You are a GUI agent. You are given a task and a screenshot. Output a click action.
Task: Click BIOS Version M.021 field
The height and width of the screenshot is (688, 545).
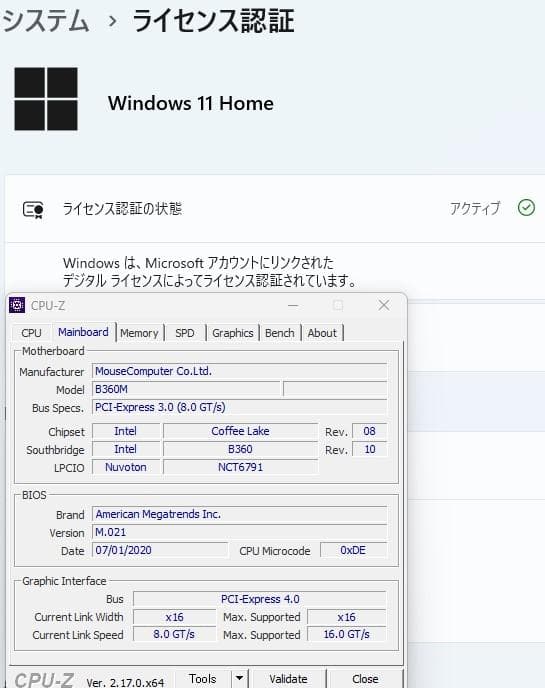[x=240, y=532]
